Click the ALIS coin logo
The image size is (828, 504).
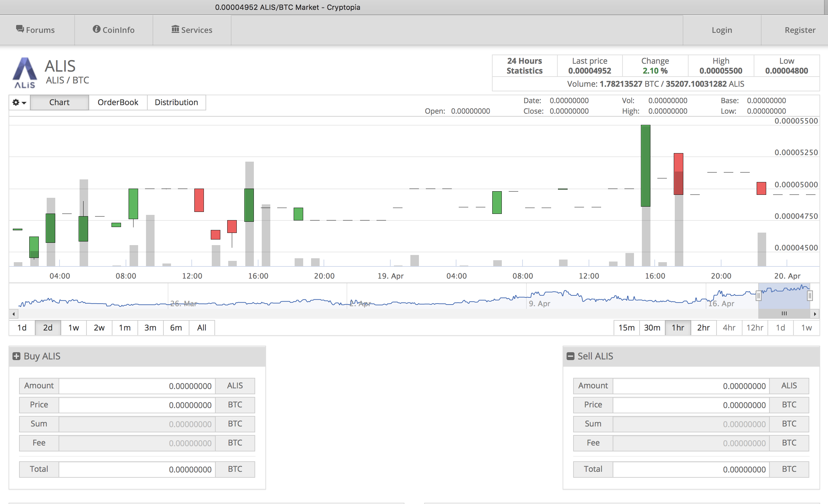click(x=25, y=73)
